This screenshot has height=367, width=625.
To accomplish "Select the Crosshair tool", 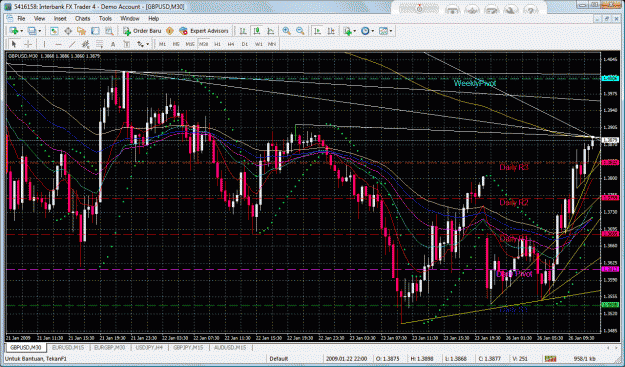I will point(28,44).
